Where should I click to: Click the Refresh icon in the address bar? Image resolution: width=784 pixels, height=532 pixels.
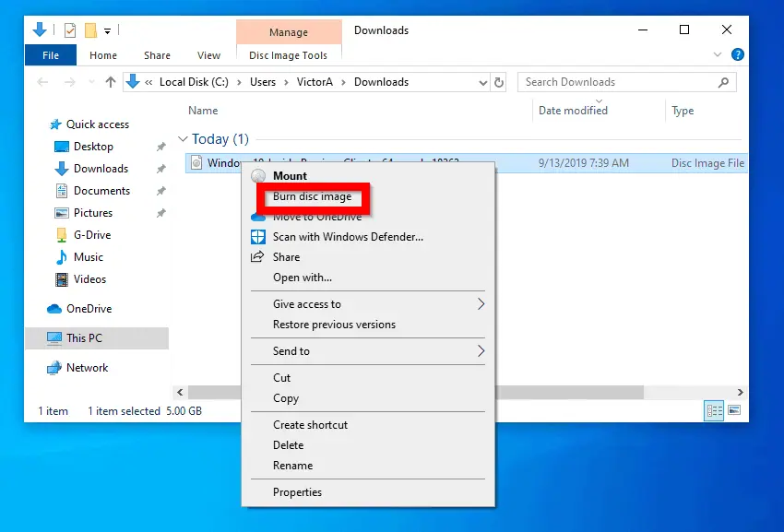coord(499,82)
